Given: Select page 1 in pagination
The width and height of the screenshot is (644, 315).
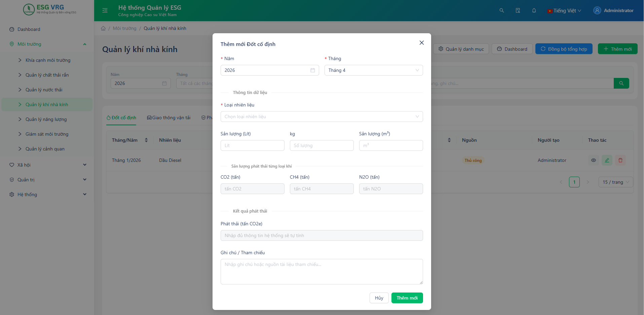Looking at the screenshot, I should (574, 182).
